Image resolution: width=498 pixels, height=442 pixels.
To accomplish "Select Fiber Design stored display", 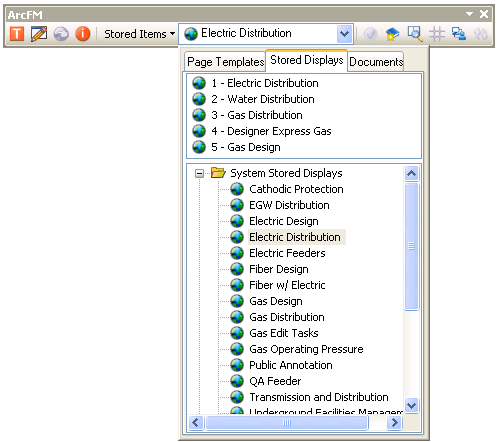I will [x=279, y=269].
